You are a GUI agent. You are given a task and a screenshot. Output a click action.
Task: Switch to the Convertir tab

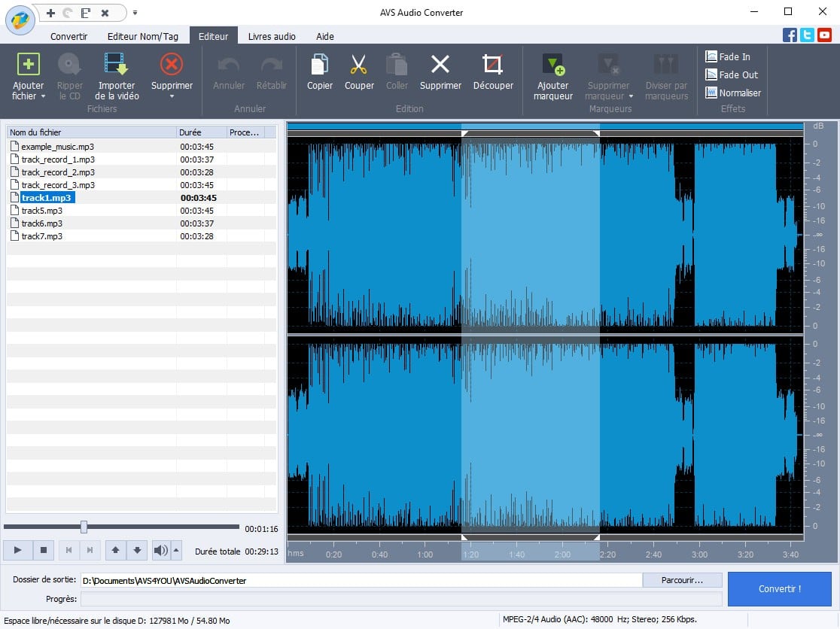(68, 36)
